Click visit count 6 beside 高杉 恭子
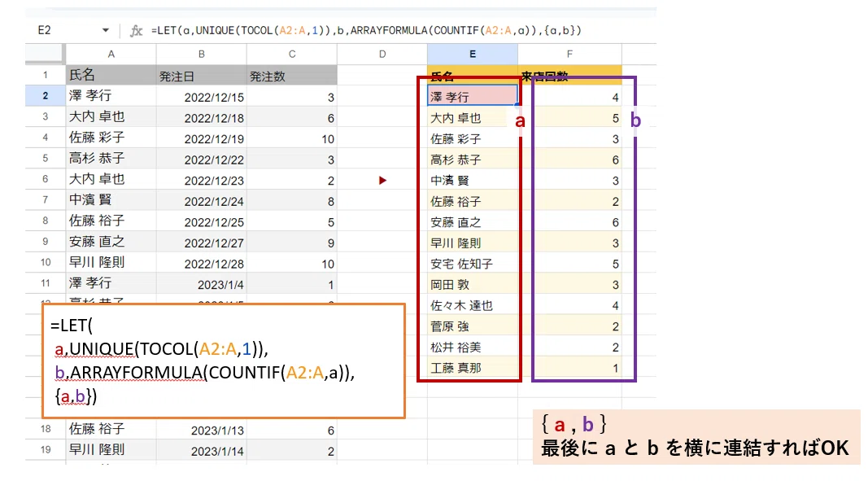The width and height of the screenshot is (868, 481). click(x=569, y=160)
